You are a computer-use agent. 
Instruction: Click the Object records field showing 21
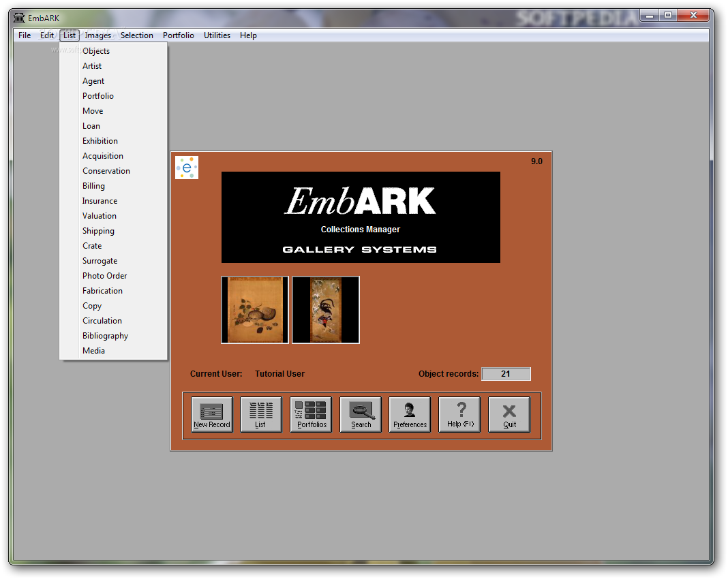[x=506, y=374]
